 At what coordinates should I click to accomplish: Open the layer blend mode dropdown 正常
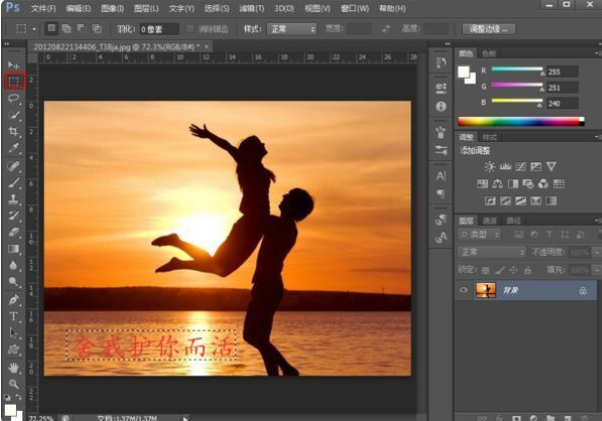[x=492, y=252]
